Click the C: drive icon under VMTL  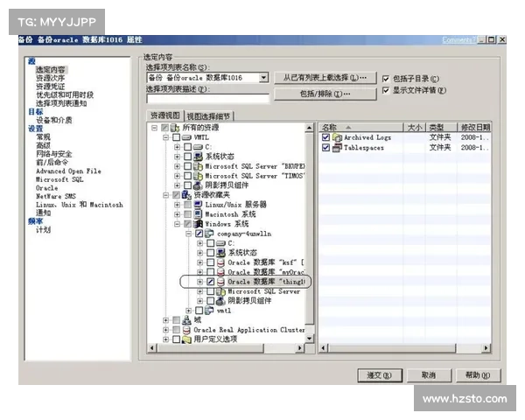[x=198, y=147]
